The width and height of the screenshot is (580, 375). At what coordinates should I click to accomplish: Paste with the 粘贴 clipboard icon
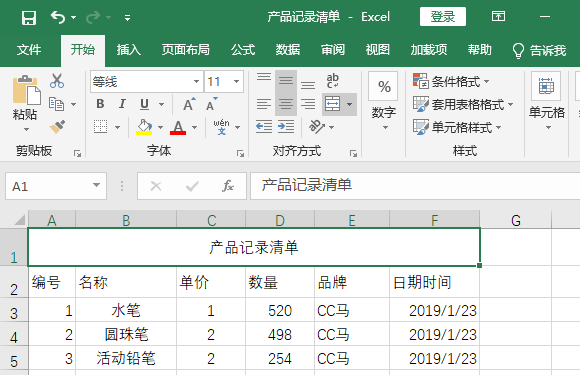[26, 90]
